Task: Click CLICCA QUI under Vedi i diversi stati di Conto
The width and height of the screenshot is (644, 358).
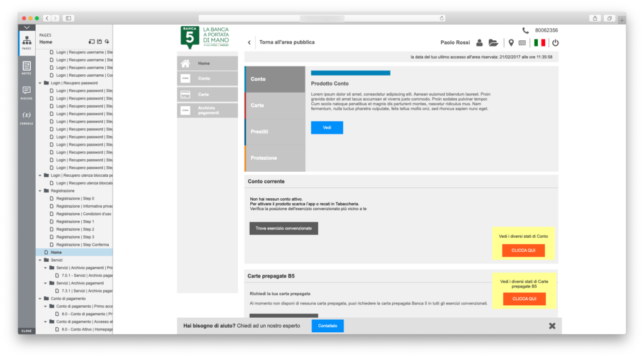Action: coord(523,250)
